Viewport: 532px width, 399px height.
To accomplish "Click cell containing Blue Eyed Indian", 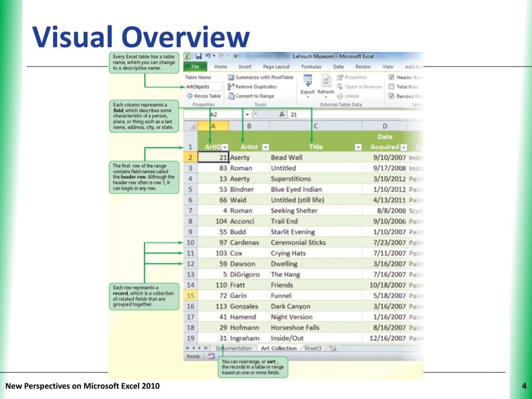I will tap(315, 189).
